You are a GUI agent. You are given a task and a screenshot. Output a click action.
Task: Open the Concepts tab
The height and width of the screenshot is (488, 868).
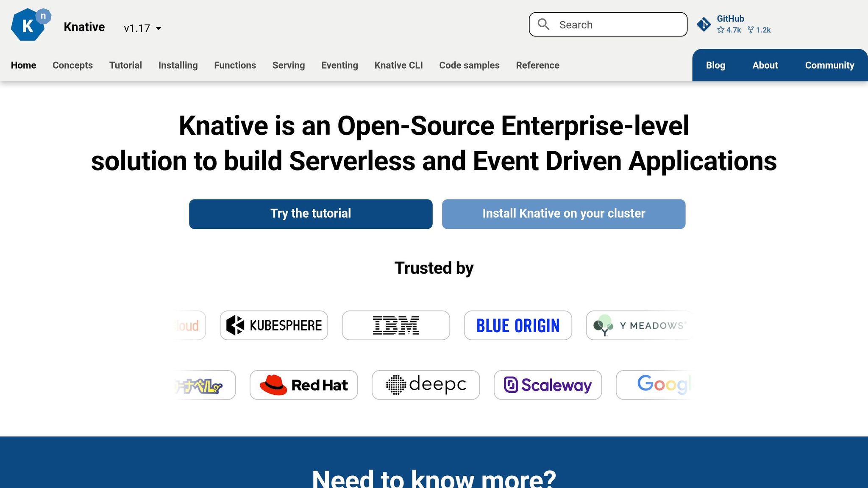point(72,65)
